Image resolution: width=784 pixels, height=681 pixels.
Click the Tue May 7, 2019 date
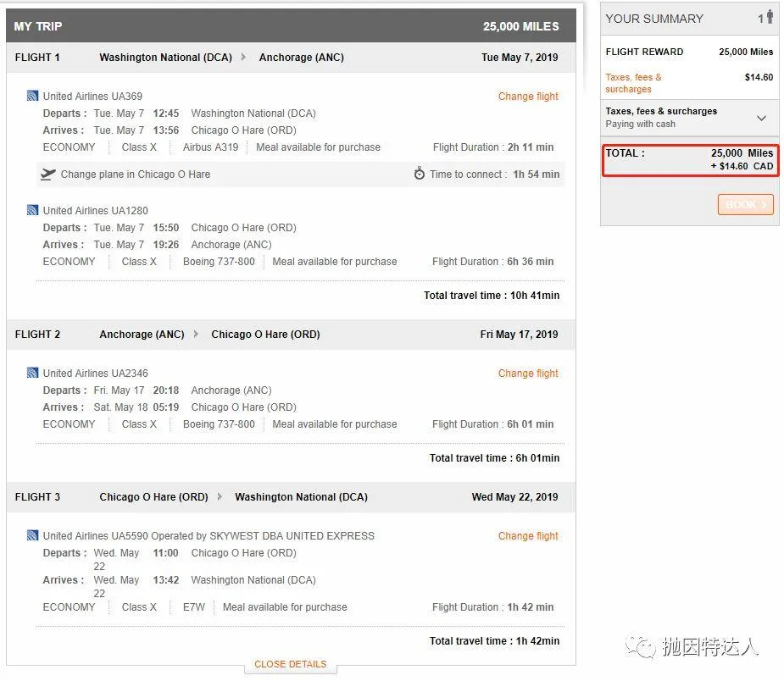pos(520,57)
